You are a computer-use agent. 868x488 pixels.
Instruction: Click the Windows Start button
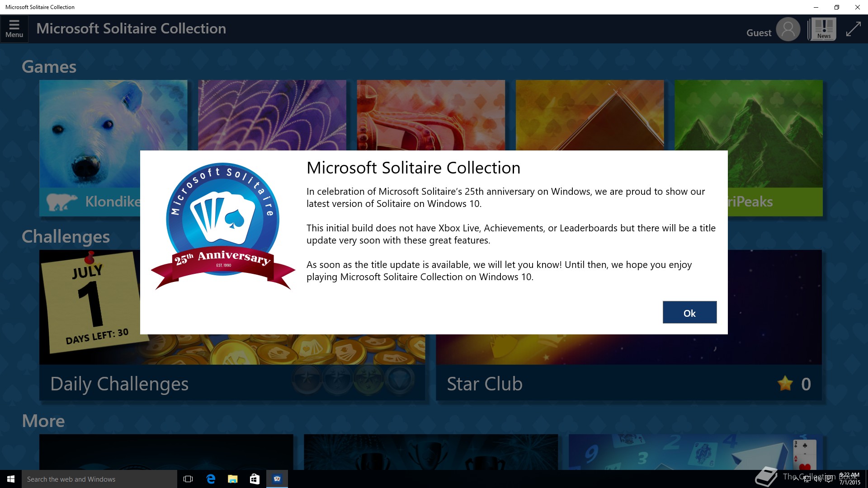(11, 479)
